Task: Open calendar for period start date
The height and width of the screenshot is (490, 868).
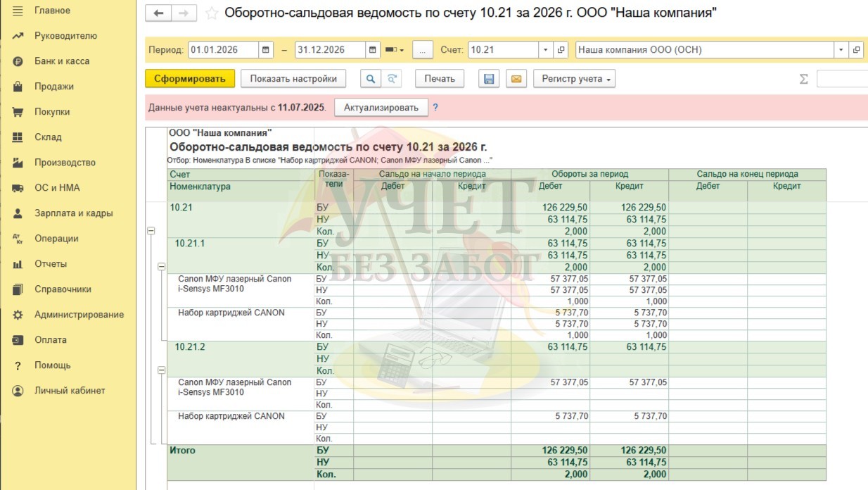Action: [266, 50]
